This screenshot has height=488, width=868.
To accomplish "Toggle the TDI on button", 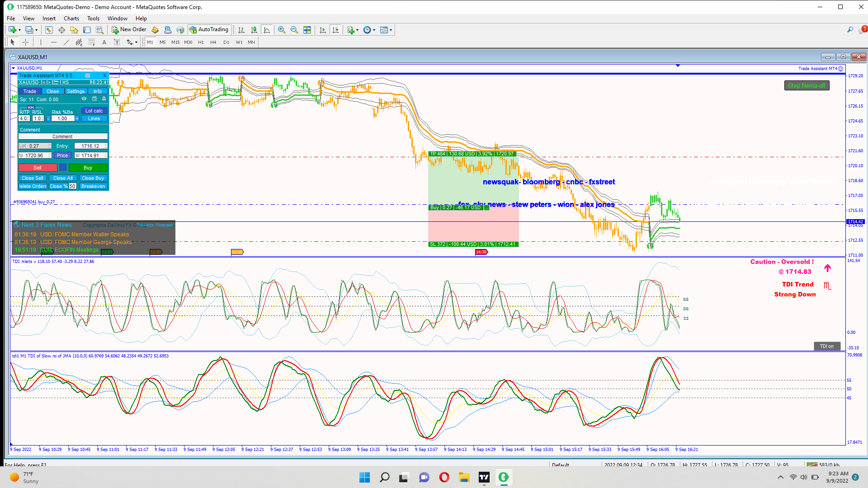I will click(827, 346).
